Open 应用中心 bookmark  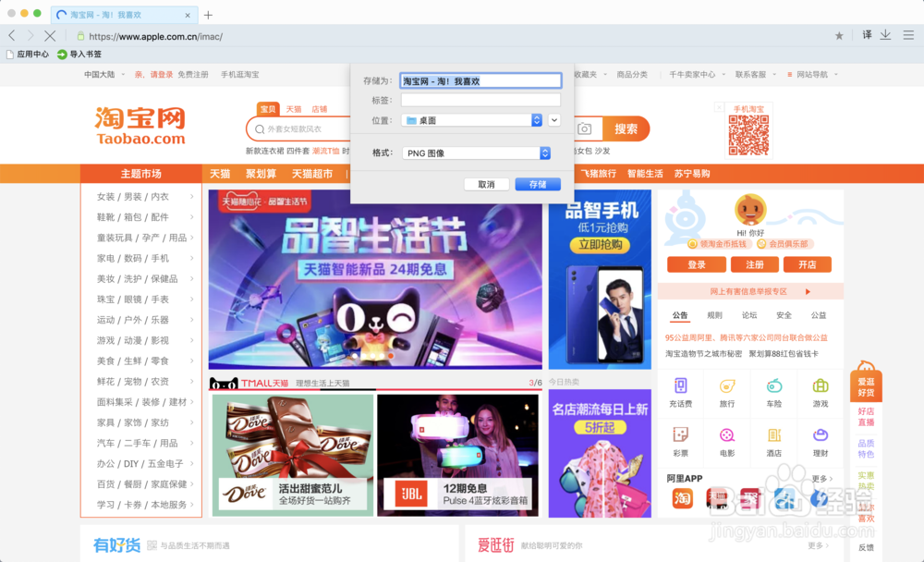(27, 55)
